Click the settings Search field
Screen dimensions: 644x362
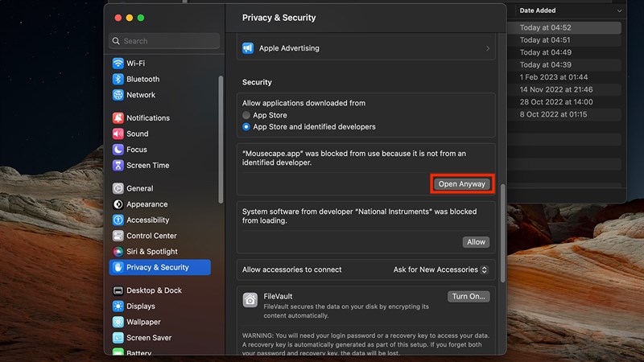[x=165, y=41]
